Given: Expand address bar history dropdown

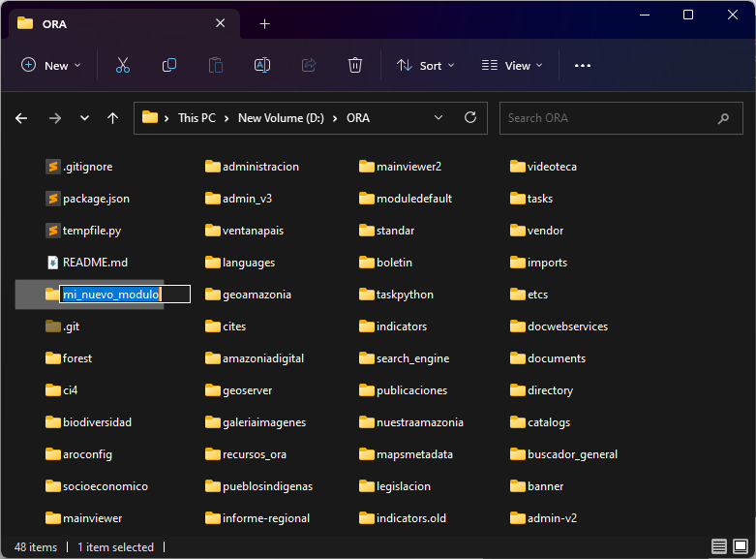Looking at the screenshot, I should 438,117.
